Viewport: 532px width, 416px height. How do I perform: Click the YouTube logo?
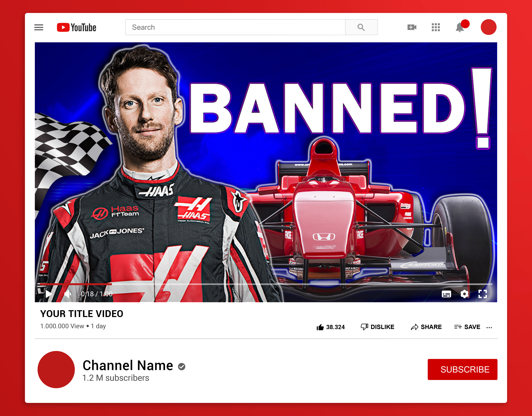[77, 27]
